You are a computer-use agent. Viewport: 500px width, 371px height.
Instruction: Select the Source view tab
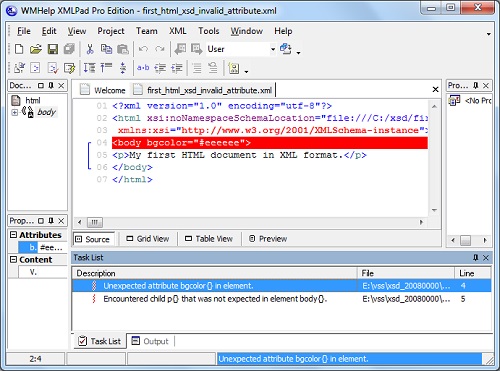[x=93, y=239]
